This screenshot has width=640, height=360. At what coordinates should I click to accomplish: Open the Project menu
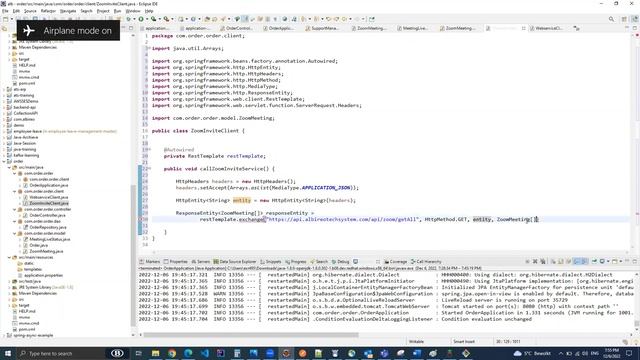click(103, 11)
